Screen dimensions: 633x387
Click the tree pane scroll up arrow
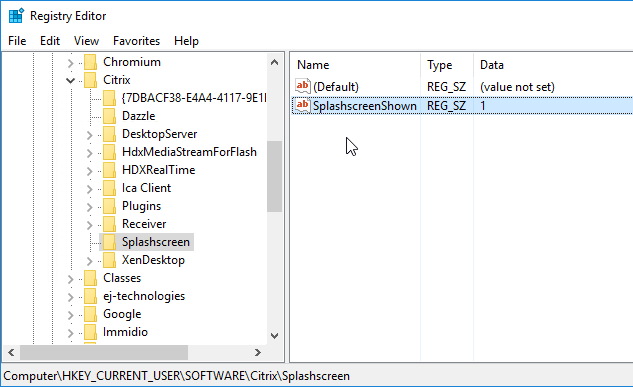[x=275, y=62]
